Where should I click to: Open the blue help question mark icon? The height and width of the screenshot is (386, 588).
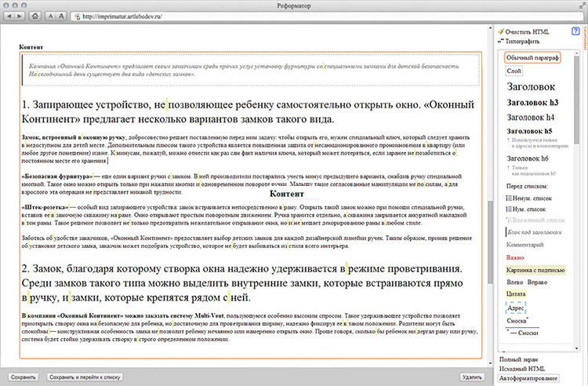point(575,31)
